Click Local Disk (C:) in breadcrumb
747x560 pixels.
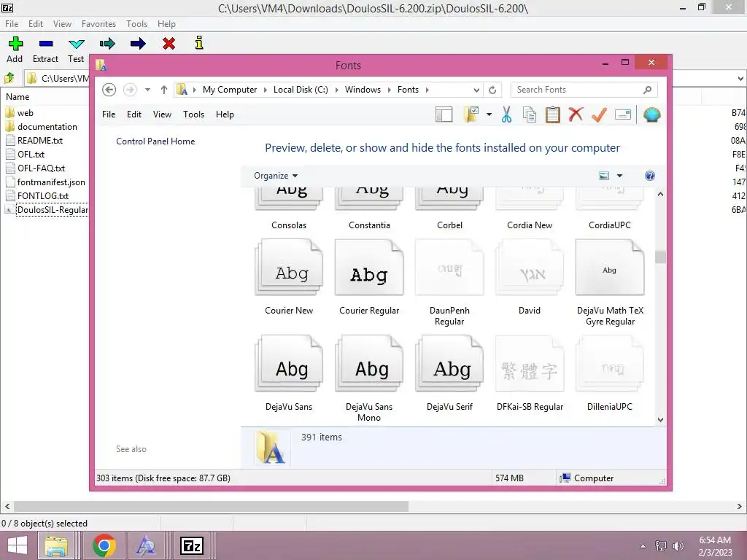[x=301, y=90]
